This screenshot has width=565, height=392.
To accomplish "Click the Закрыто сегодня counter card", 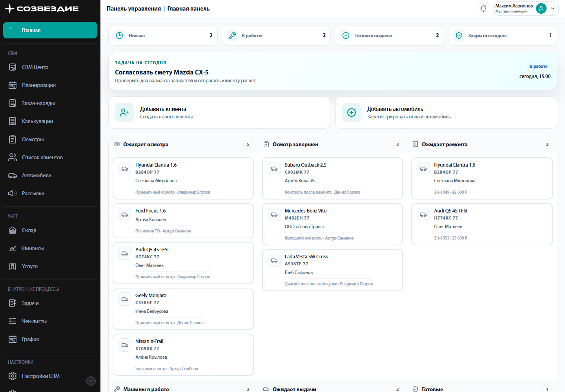I will pos(503,35).
